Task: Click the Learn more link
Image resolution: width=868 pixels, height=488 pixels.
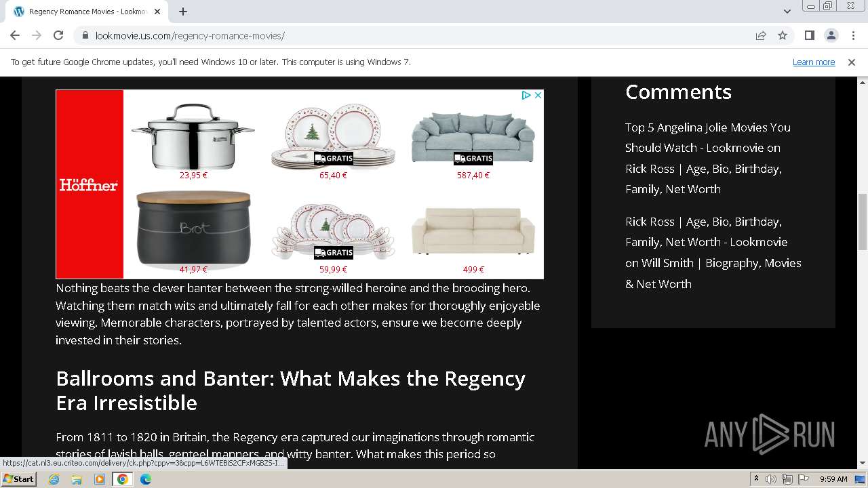Action: [814, 62]
